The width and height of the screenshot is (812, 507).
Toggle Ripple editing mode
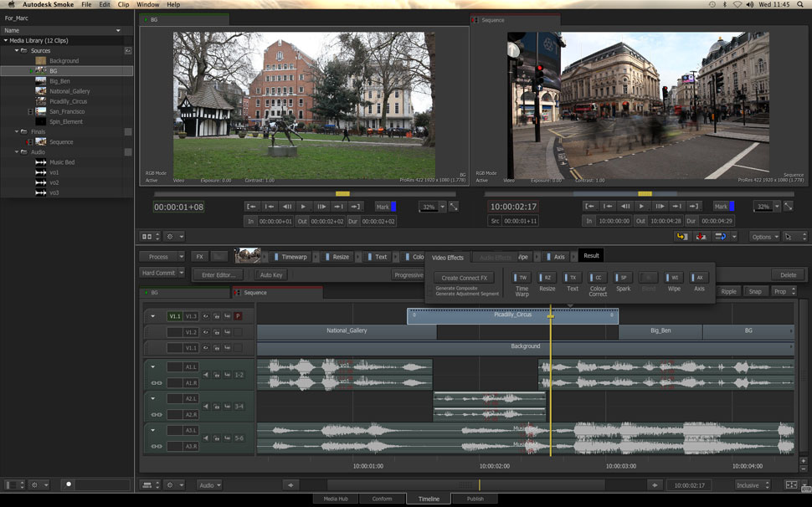pyautogui.click(x=729, y=291)
